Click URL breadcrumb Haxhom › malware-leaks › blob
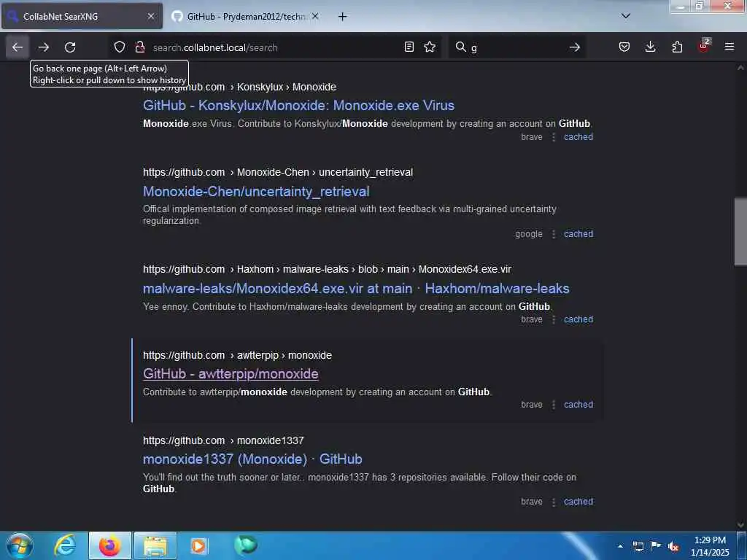 307,270
